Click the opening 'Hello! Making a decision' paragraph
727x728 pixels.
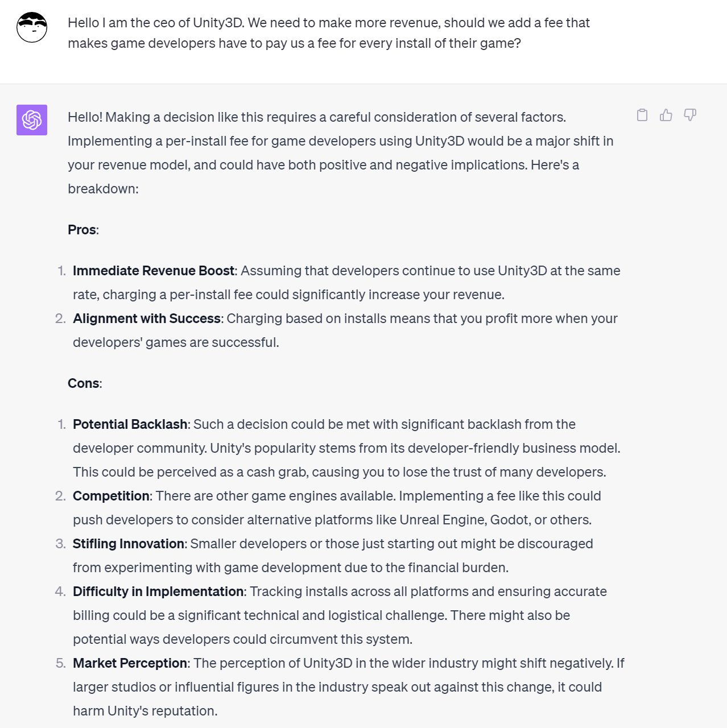click(x=341, y=153)
